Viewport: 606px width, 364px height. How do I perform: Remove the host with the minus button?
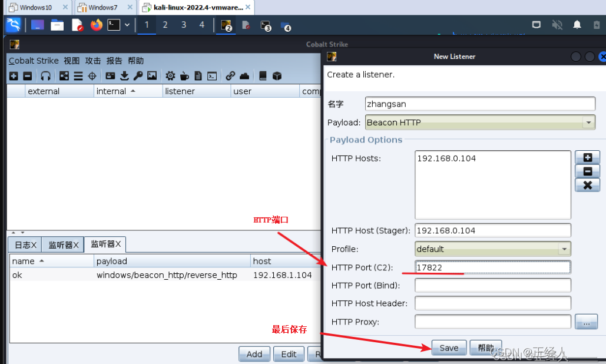587,171
